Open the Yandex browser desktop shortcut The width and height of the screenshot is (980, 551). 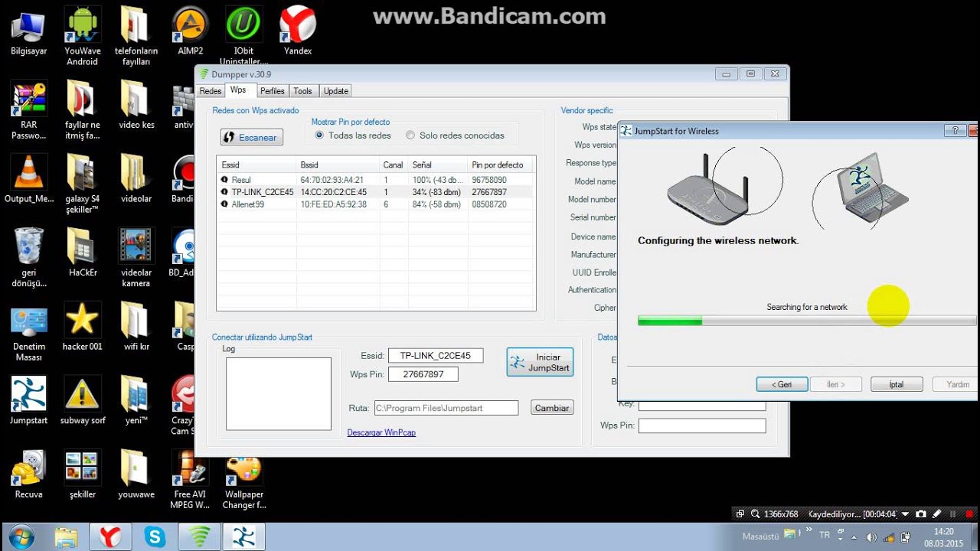click(x=298, y=31)
